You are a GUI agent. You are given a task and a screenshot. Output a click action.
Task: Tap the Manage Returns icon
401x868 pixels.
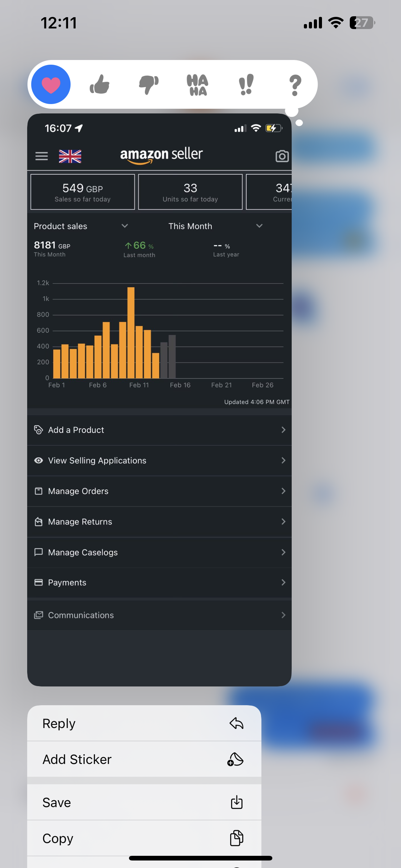click(38, 521)
